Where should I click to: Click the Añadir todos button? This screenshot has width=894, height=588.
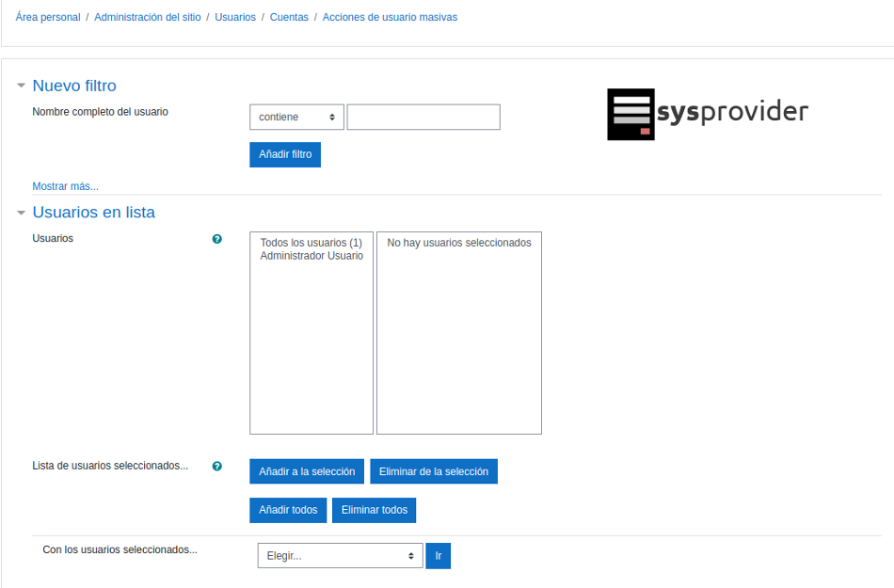pos(288,510)
